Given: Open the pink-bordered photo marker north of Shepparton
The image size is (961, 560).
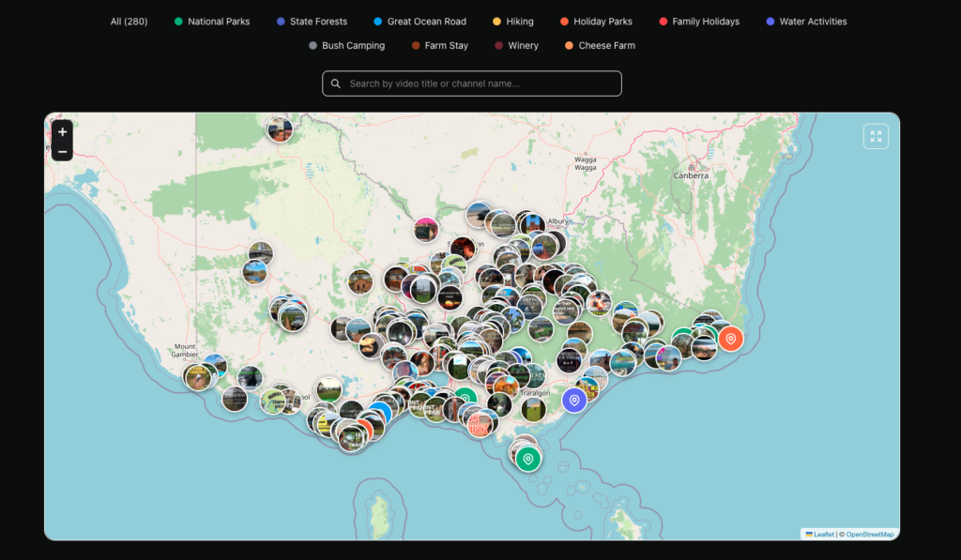Looking at the screenshot, I should point(426,230).
